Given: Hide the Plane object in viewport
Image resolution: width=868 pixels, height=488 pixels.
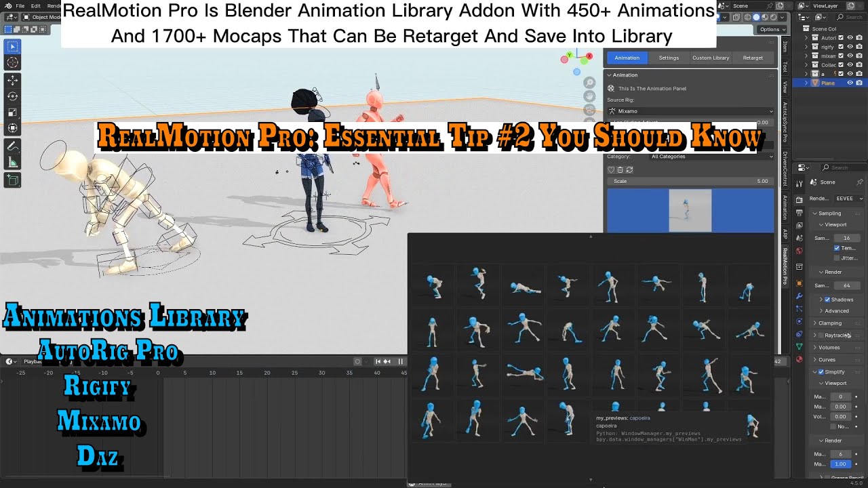Looking at the screenshot, I should pos(850,83).
